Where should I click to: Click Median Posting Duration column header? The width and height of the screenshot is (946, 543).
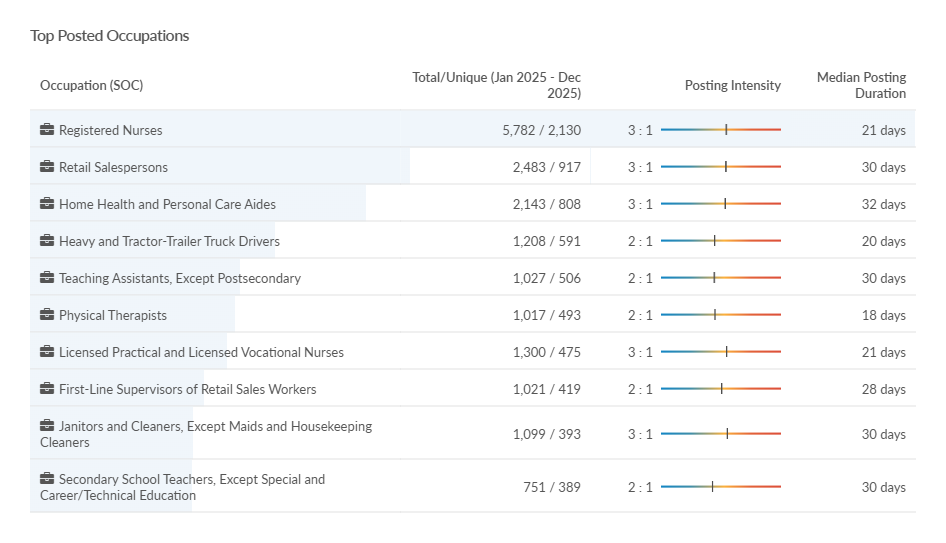click(x=861, y=85)
